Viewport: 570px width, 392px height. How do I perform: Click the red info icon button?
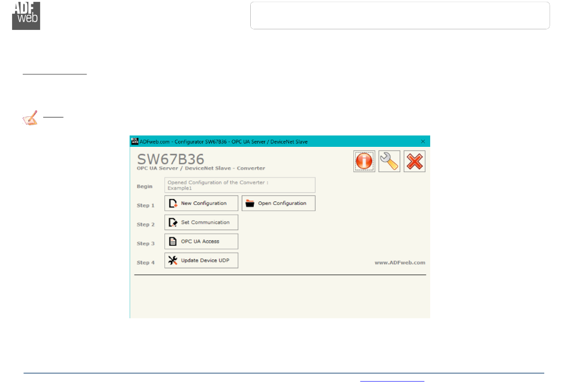coord(364,161)
